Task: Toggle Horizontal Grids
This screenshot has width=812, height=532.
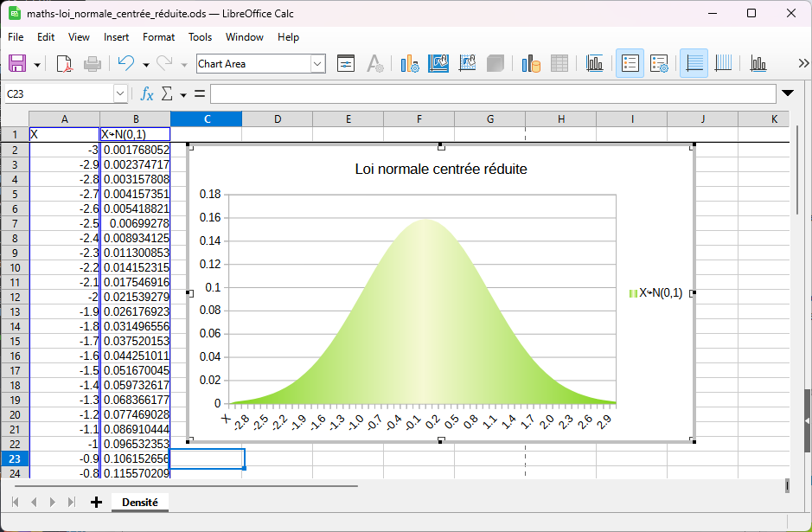Action: point(694,64)
